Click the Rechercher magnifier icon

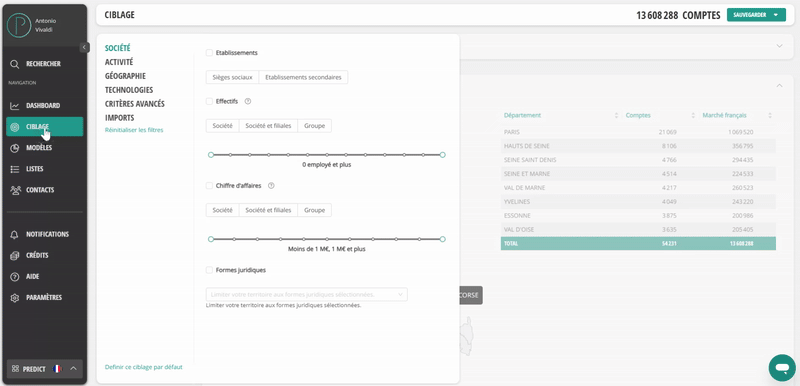click(x=14, y=64)
